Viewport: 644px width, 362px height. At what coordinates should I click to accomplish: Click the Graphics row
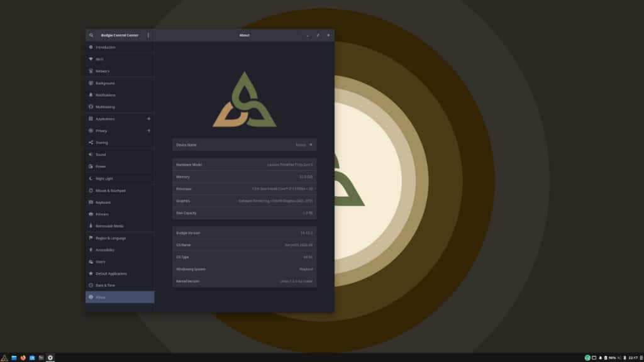click(245, 201)
